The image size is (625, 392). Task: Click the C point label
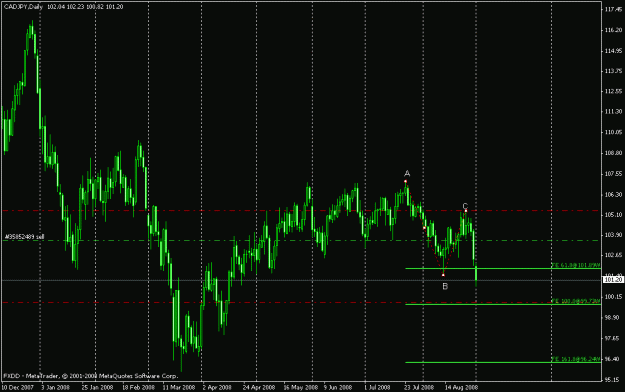pyautogui.click(x=465, y=206)
